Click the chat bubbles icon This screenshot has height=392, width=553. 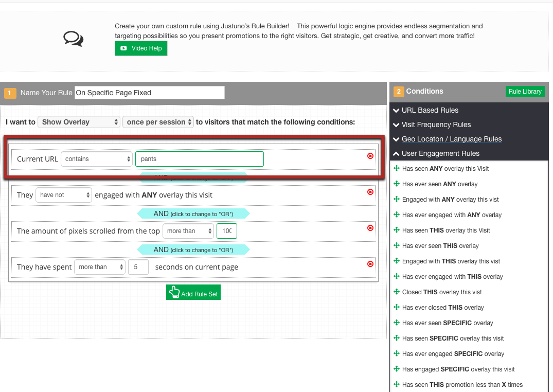73,39
